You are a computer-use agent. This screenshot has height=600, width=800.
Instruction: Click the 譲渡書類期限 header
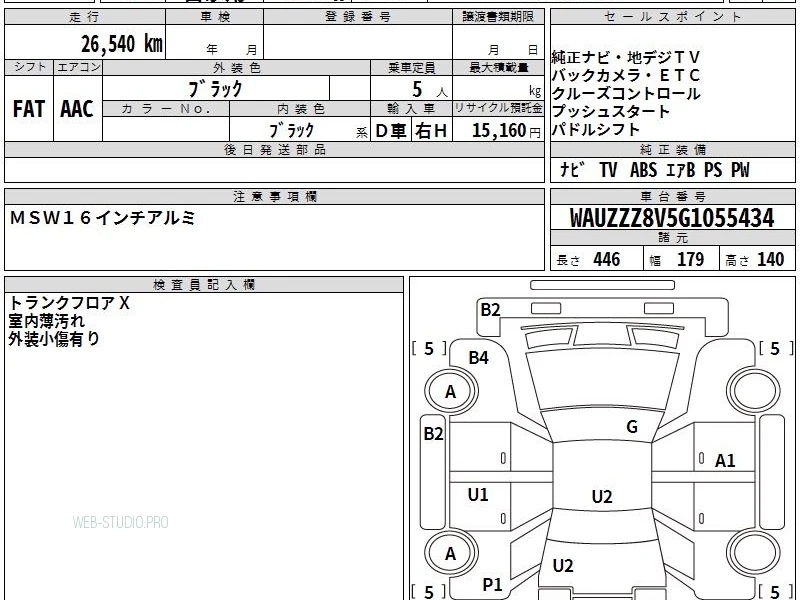click(498, 17)
